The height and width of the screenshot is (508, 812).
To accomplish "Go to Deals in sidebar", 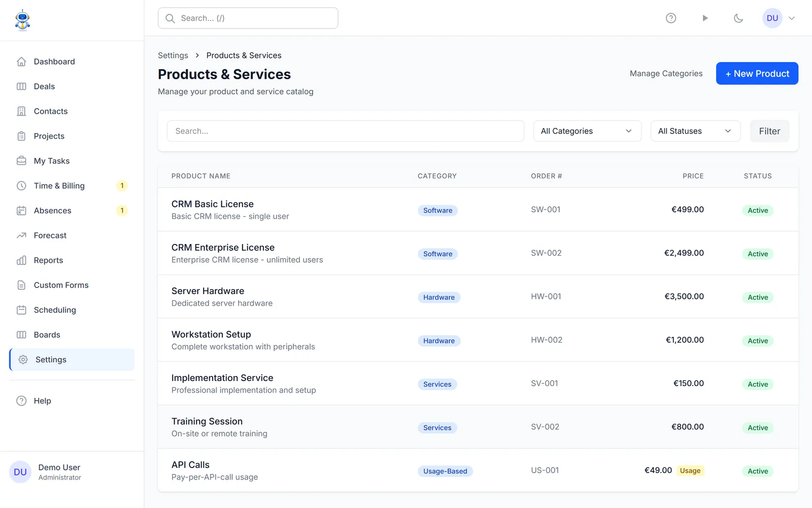I will 72,86.
